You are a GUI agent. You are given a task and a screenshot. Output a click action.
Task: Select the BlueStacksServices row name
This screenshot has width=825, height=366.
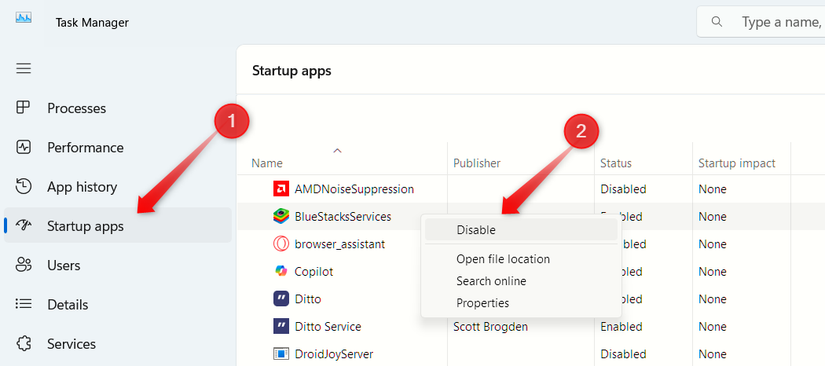[x=343, y=216]
